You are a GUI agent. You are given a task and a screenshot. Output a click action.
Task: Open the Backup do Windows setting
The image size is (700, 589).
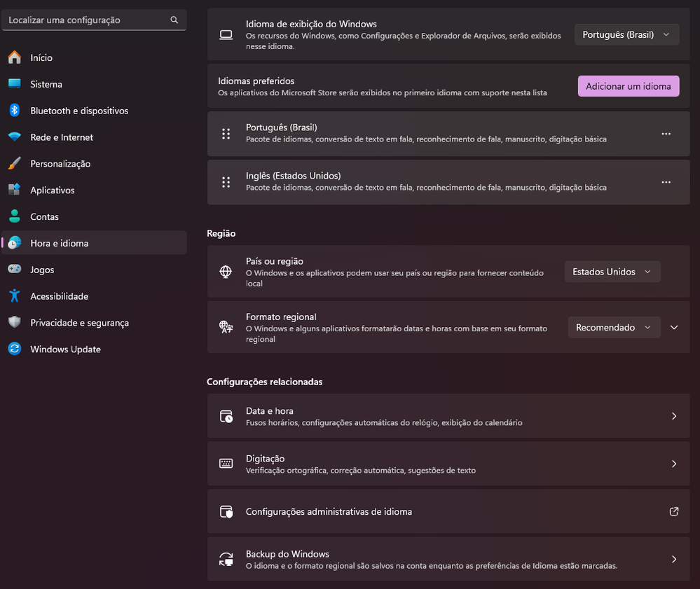[448, 559]
